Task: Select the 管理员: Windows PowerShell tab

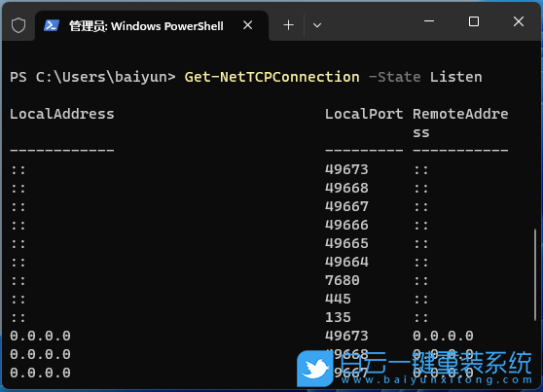Action: click(x=152, y=26)
